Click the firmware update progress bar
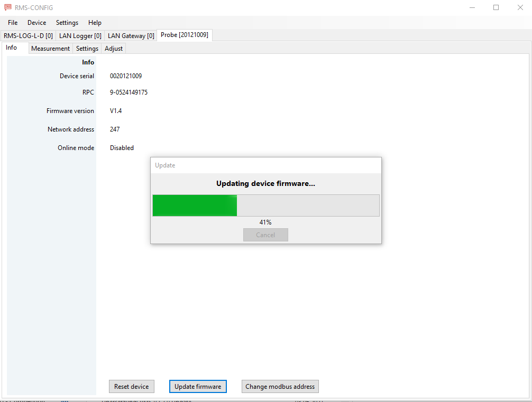Image resolution: width=532 pixels, height=402 pixels. [x=266, y=205]
